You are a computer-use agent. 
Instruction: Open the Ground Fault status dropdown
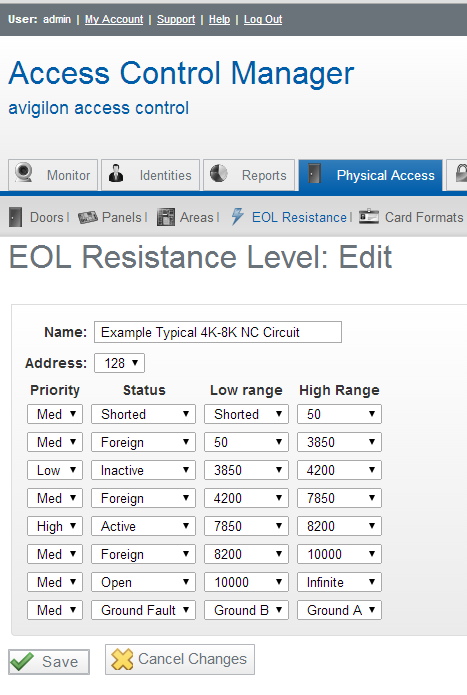(x=144, y=610)
